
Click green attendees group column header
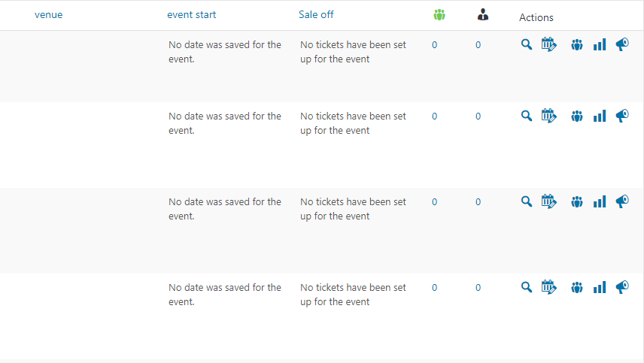439,14
